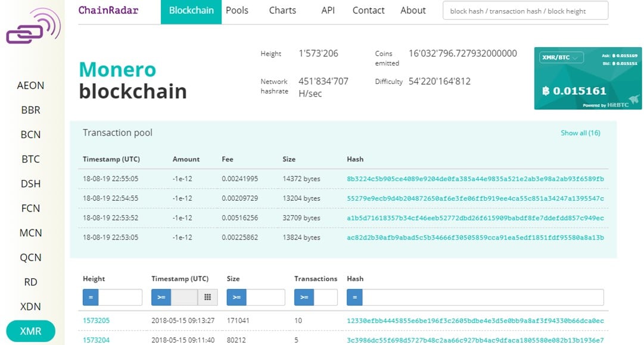Open the Pools tab
The width and height of the screenshot is (644, 345).
pos(237,11)
